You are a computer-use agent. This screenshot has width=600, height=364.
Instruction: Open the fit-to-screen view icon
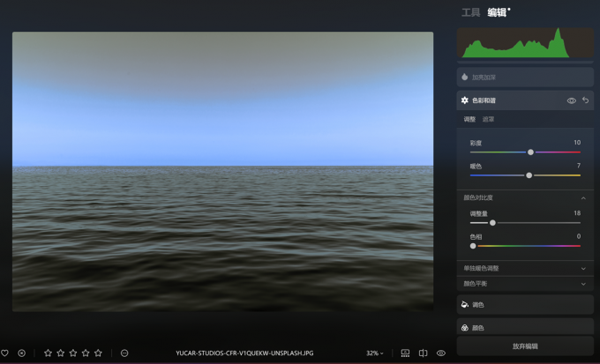[405, 353]
